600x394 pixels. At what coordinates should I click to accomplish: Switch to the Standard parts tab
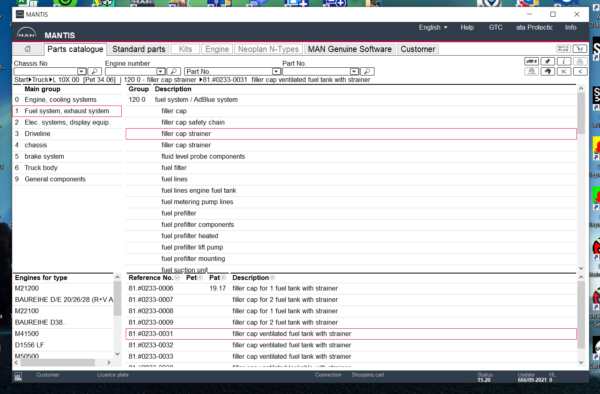coord(139,49)
